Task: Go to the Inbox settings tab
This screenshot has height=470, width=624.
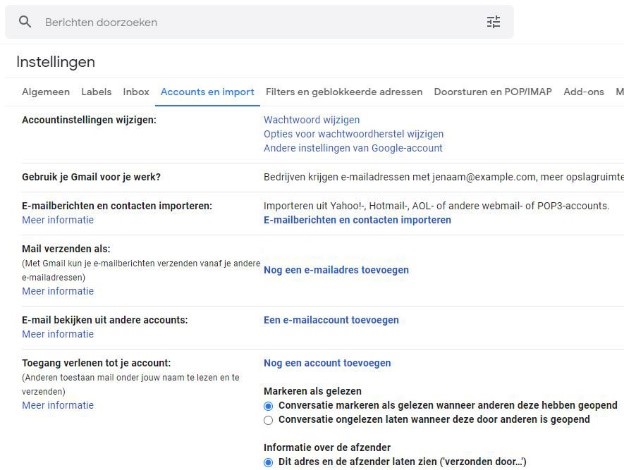Action: 136,92
